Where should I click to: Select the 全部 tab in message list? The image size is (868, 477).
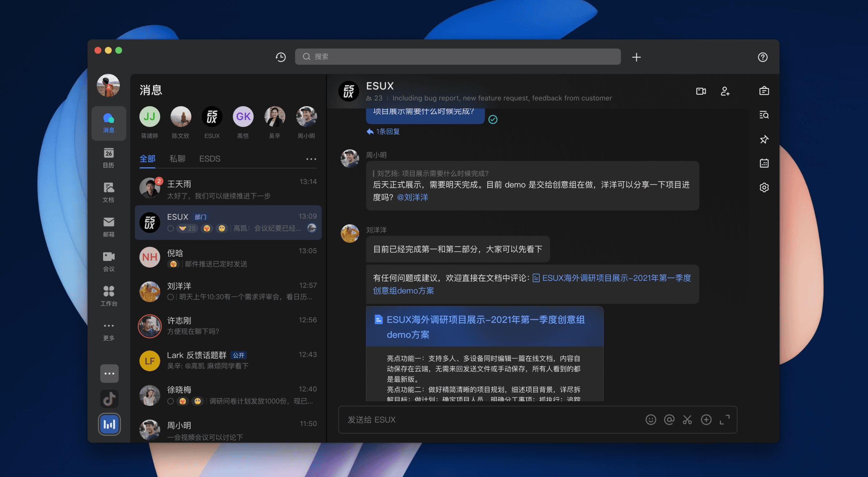click(148, 159)
